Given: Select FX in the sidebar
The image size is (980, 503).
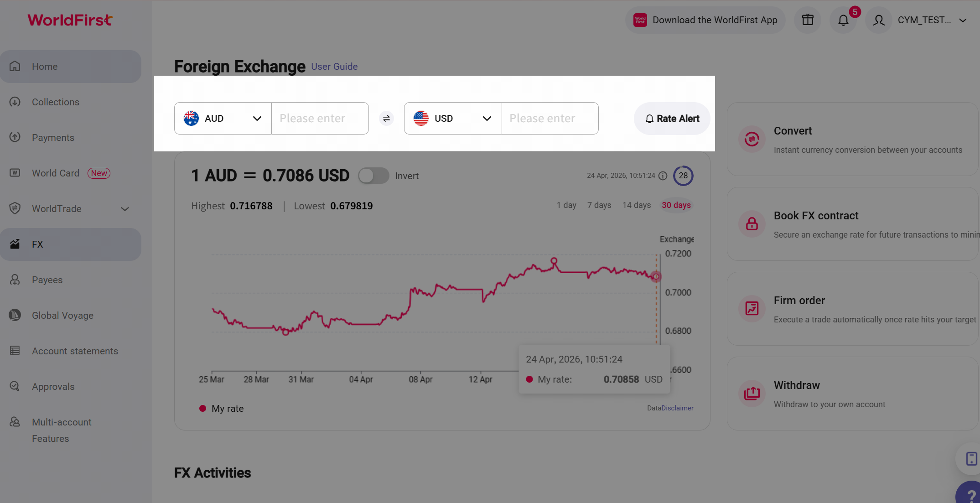Looking at the screenshot, I should pos(71,244).
